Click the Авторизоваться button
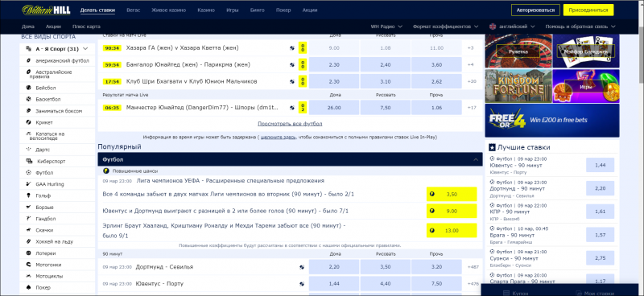 [535, 10]
